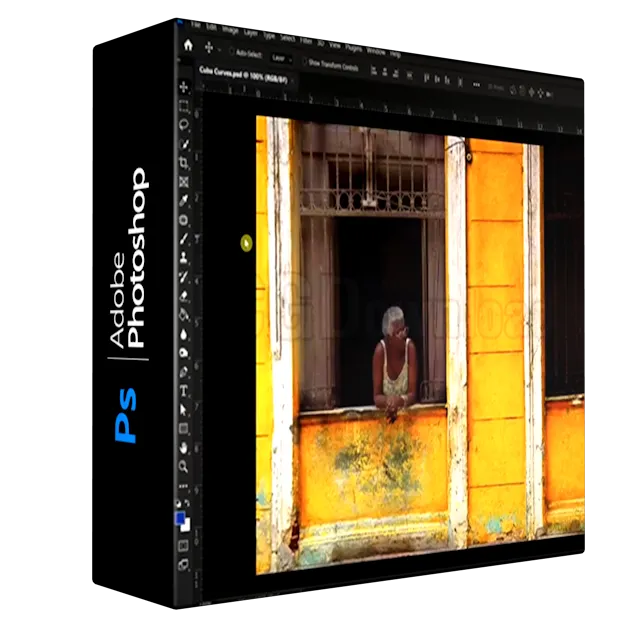Click the Home icon in the options bar
630x630 pixels.
pos(188,45)
